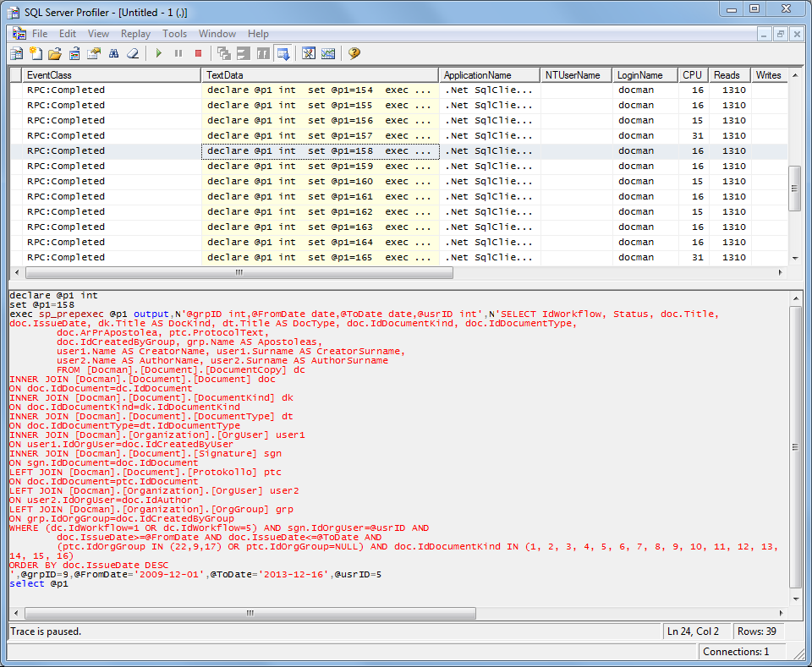812x667 pixels.
Task: Click the Open Trace Table icon
Action: pos(74,53)
